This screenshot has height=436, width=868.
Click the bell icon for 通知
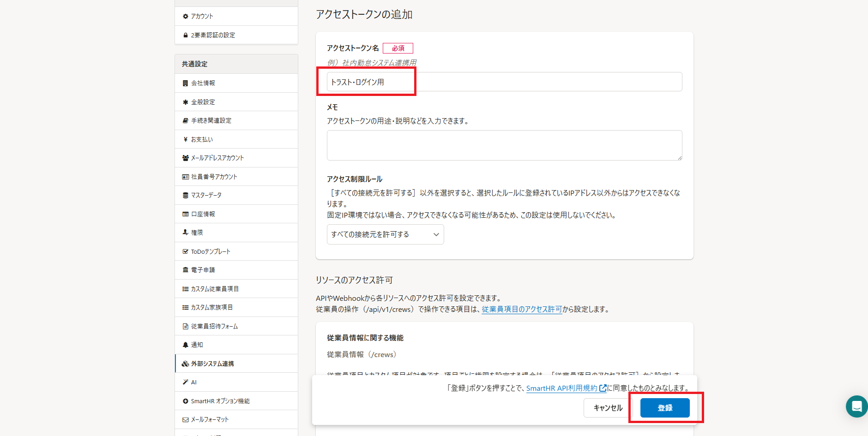[x=186, y=345]
